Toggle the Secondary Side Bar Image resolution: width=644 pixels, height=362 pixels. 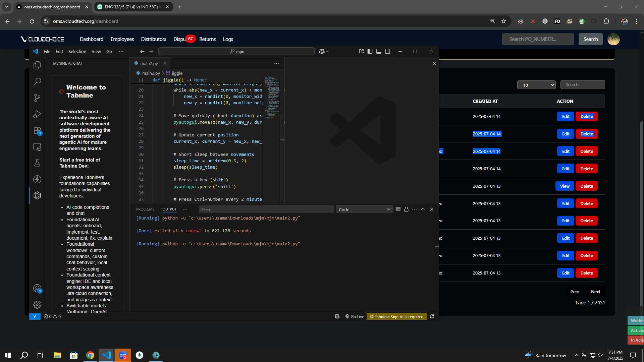[x=388, y=51]
